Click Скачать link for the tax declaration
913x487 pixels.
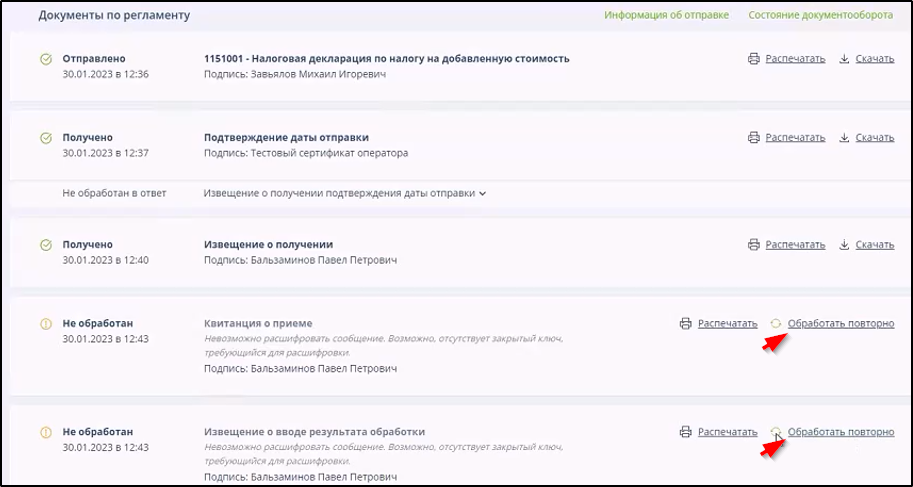pos(875,59)
